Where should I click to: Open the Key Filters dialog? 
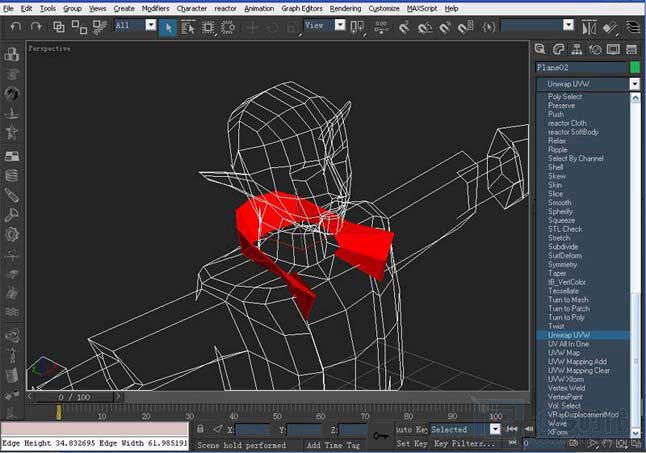pos(465,444)
